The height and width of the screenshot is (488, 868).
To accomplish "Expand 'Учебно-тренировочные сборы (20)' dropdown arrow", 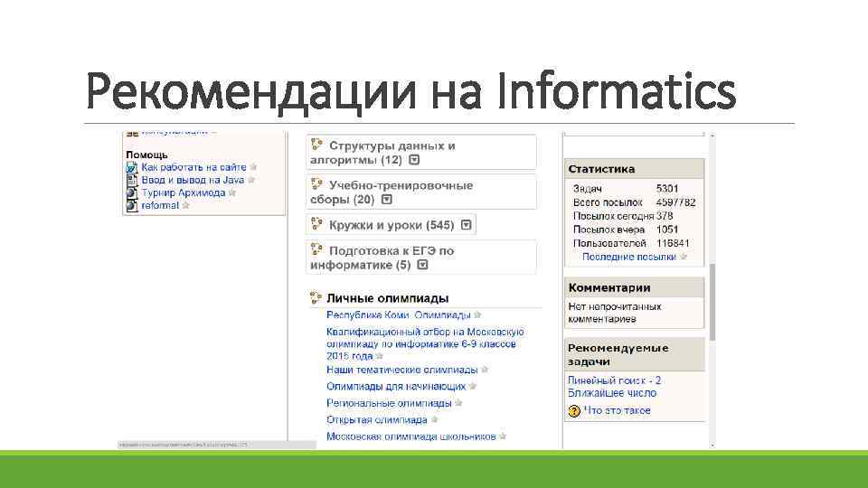I will click(387, 199).
